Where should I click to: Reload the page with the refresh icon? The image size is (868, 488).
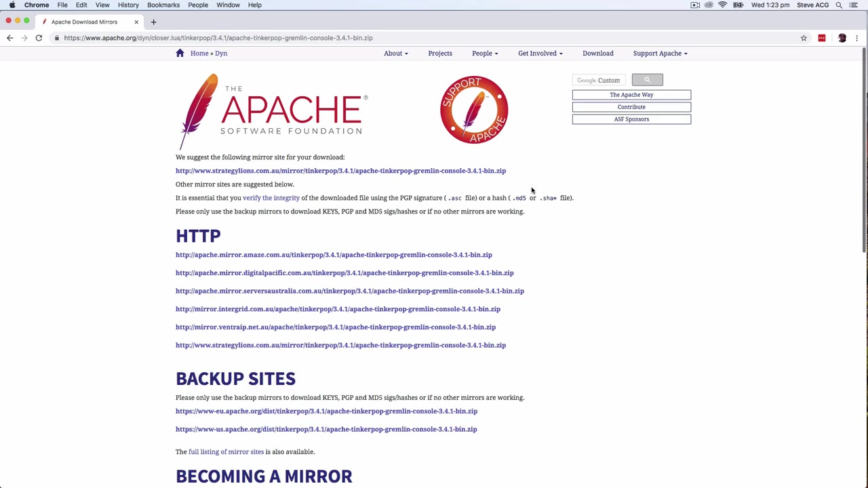coord(39,38)
